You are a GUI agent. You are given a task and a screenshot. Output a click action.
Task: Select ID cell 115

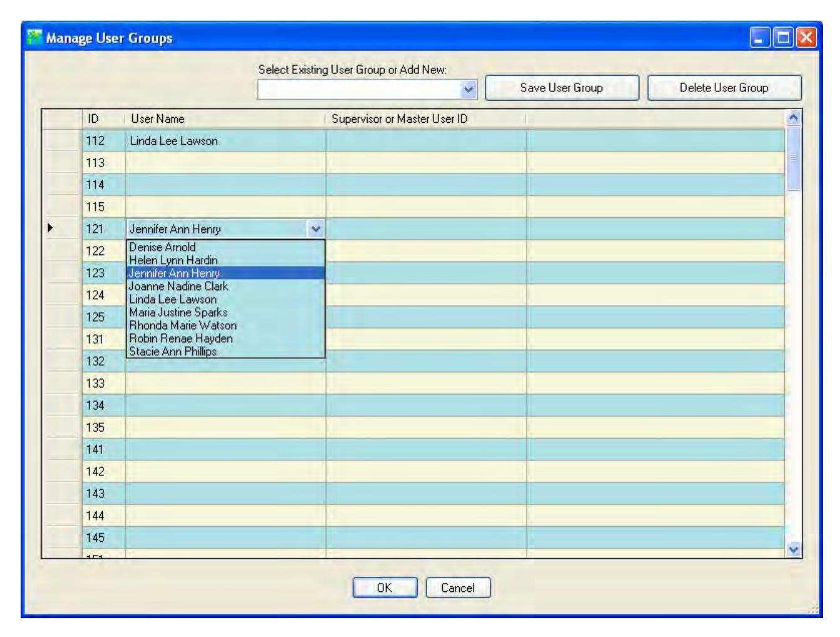click(104, 207)
